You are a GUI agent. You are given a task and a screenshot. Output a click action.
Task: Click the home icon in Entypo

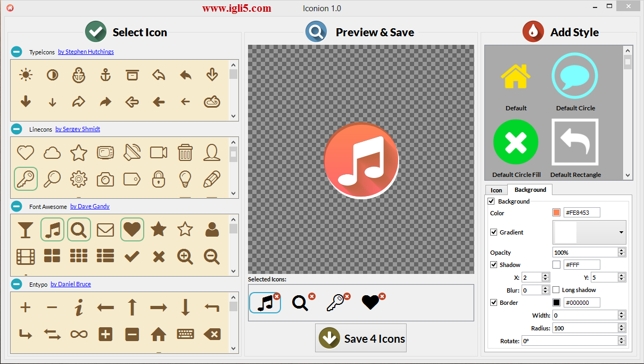[158, 334]
